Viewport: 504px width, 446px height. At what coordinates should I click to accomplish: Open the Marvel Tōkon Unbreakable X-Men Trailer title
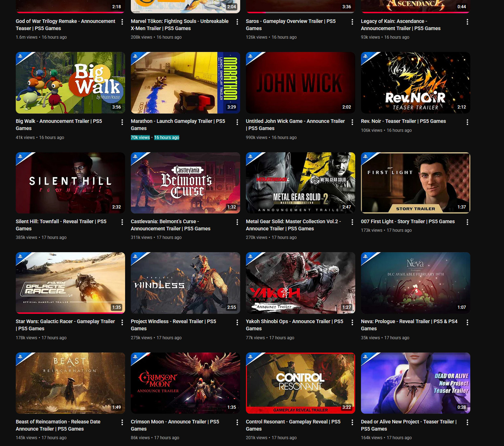180,25
